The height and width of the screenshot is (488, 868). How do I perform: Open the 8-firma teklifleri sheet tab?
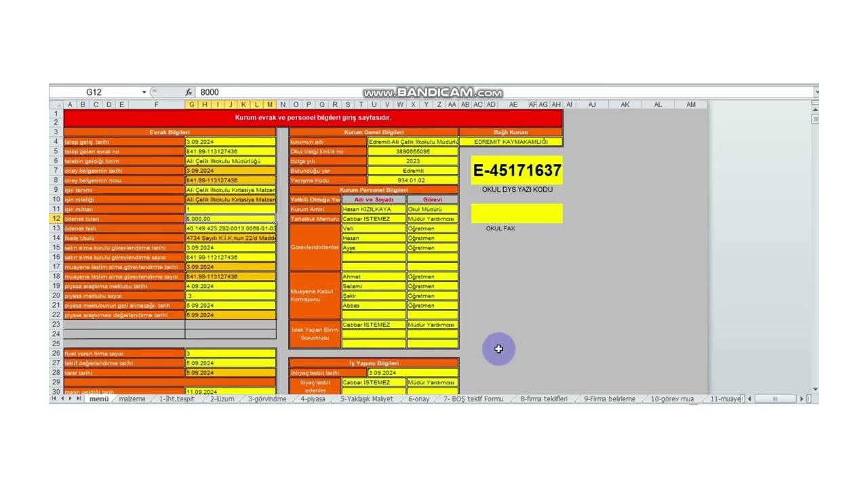click(x=544, y=399)
